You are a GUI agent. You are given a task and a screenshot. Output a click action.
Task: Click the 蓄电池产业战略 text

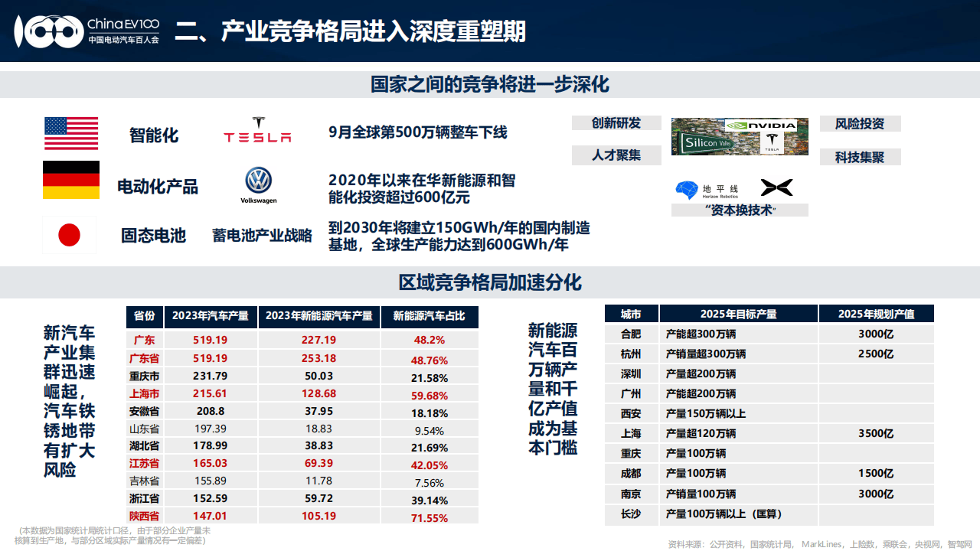[262, 236]
